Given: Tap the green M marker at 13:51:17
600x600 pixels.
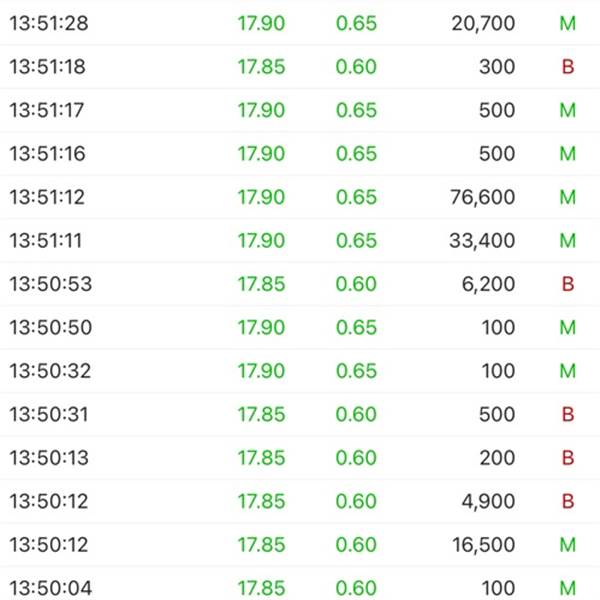Looking at the screenshot, I should click(568, 110).
